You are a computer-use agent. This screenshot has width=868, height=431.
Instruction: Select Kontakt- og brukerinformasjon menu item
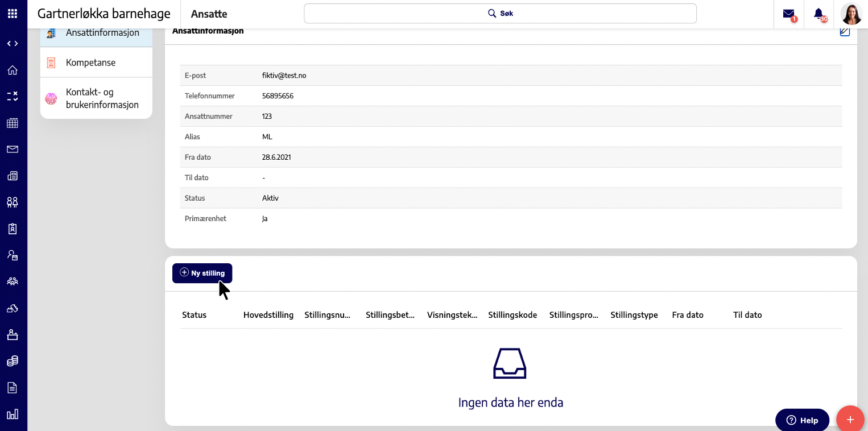pos(96,98)
